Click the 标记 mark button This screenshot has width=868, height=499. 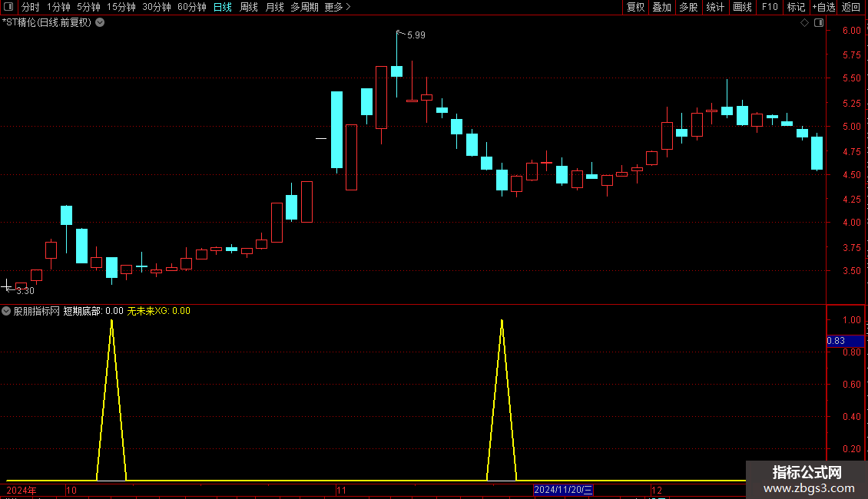tap(796, 7)
